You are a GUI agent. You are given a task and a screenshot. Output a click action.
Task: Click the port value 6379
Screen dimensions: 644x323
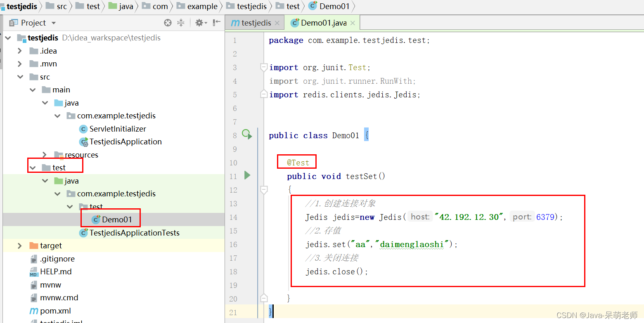click(x=545, y=217)
